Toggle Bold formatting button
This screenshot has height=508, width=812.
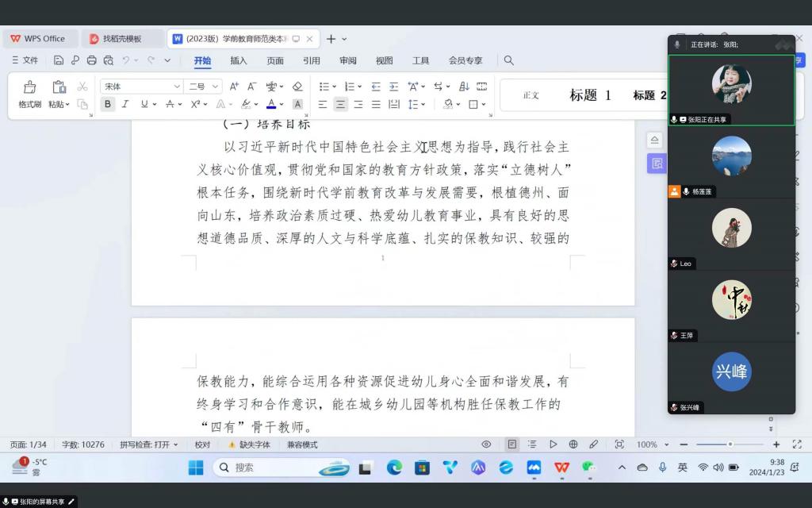pos(108,104)
